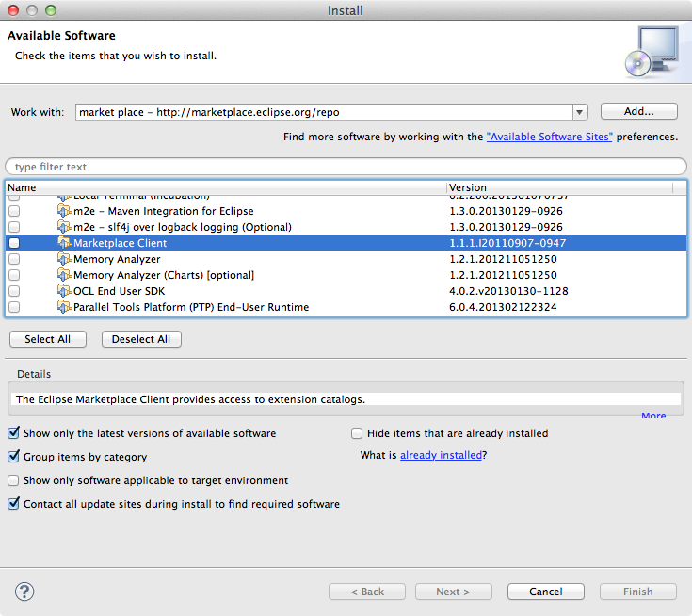This screenshot has height=616, width=692.
Task: Select the Memory Analyzer row text
Action: pos(117,259)
